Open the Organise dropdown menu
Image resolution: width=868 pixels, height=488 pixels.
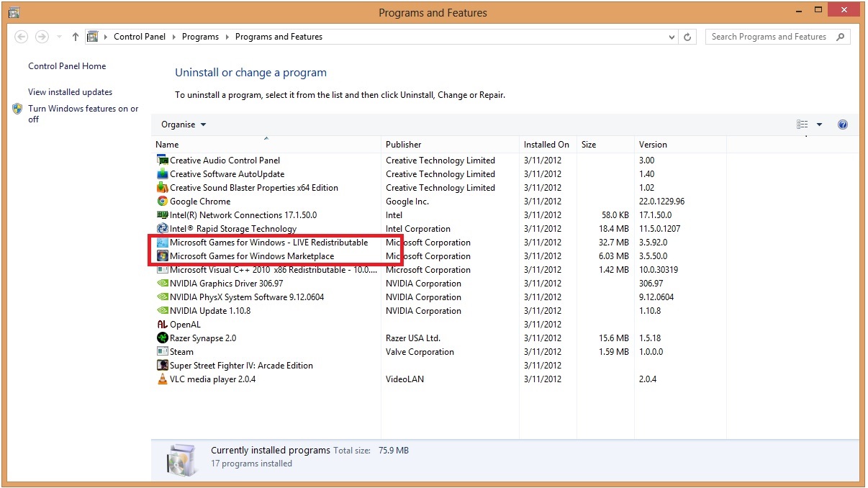[184, 125]
